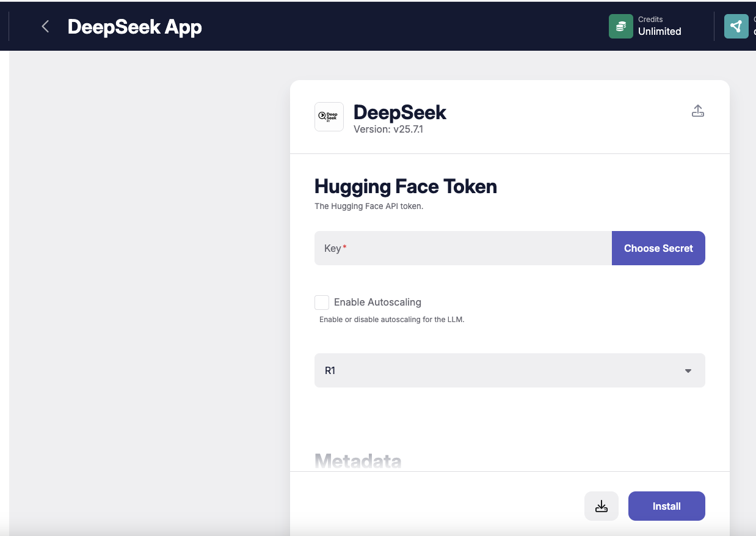This screenshot has width=756, height=536.
Task: Click the Hugging Face Token heading
Action: click(x=405, y=186)
